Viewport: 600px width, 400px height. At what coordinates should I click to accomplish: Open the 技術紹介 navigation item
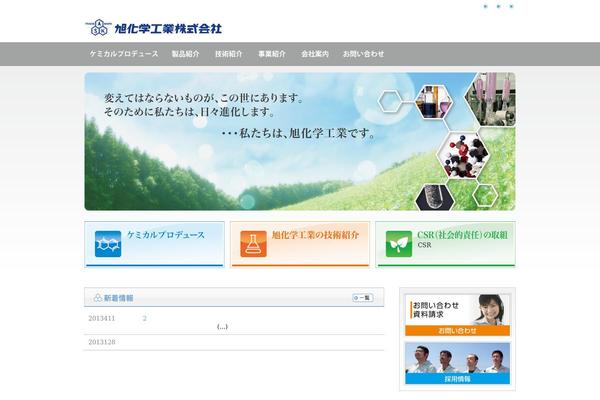(x=229, y=54)
